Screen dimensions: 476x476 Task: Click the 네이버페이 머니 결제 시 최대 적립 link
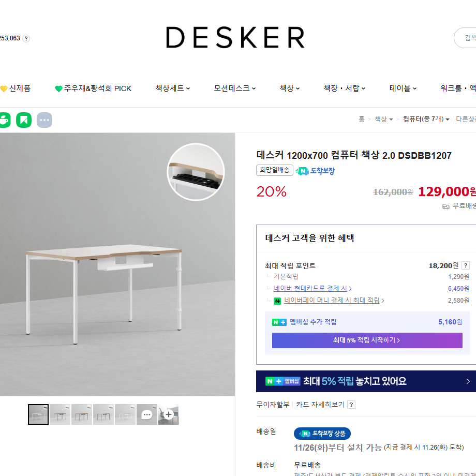tap(334, 301)
